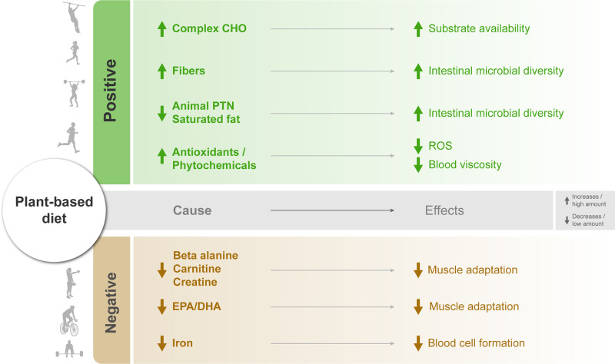This screenshot has height=364, width=615.
Task: Click the Cause heading in gray bar
Action: point(192,210)
